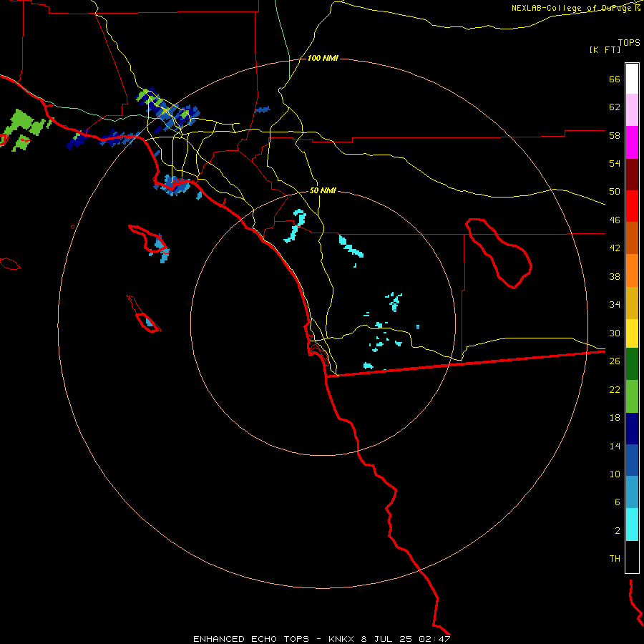Pick the dark orange legend color block

(x=632, y=238)
